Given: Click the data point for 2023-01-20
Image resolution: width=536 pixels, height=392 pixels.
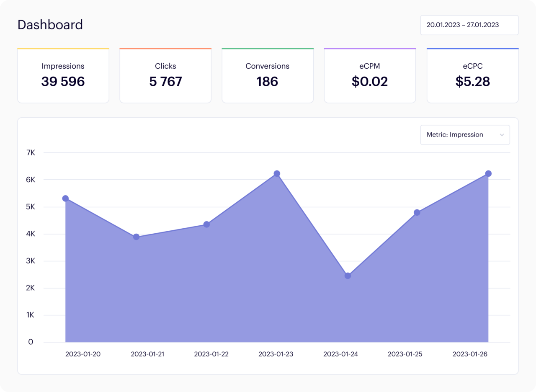Looking at the screenshot, I should [65, 199].
